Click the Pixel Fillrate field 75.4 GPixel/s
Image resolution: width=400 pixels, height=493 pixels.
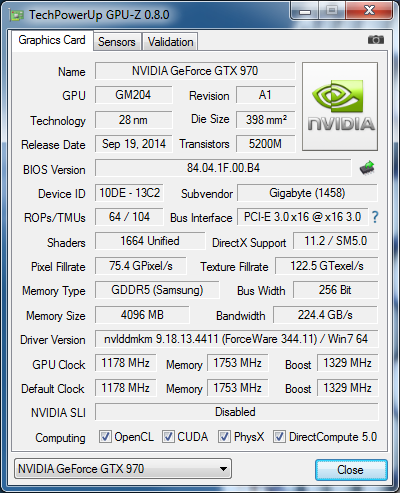click(141, 266)
